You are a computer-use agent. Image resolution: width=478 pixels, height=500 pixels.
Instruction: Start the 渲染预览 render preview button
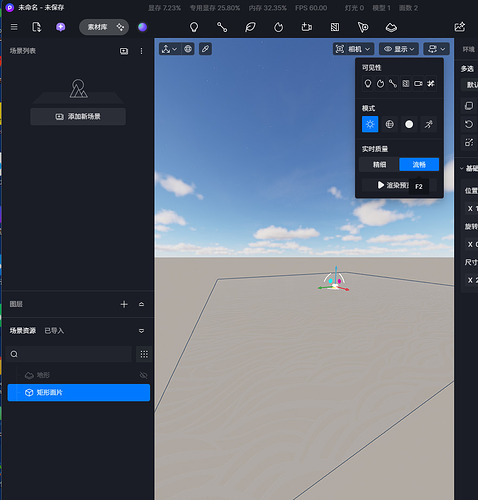[x=399, y=185]
